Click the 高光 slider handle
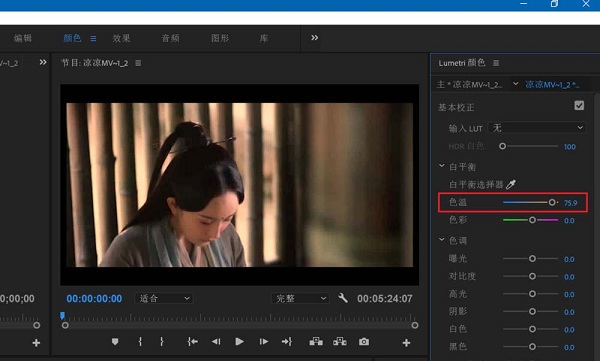The image size is (600, 361). (x=532, y=294)
